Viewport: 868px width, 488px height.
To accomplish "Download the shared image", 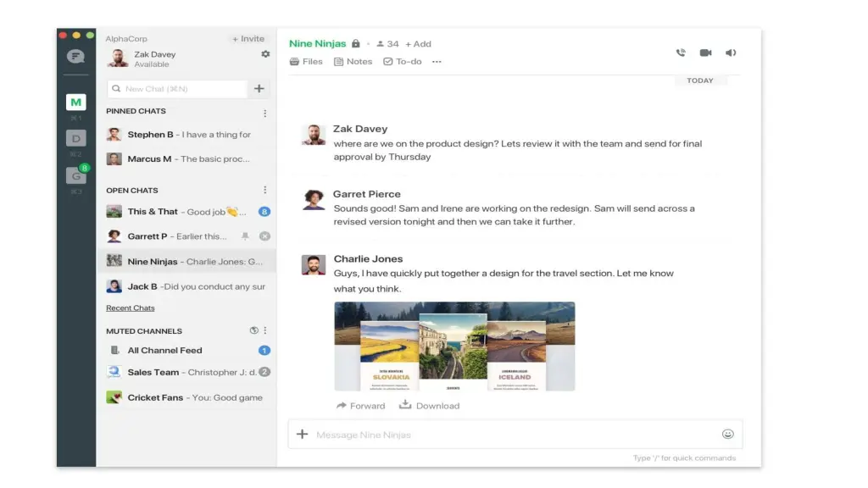I will tap(430, 406).
